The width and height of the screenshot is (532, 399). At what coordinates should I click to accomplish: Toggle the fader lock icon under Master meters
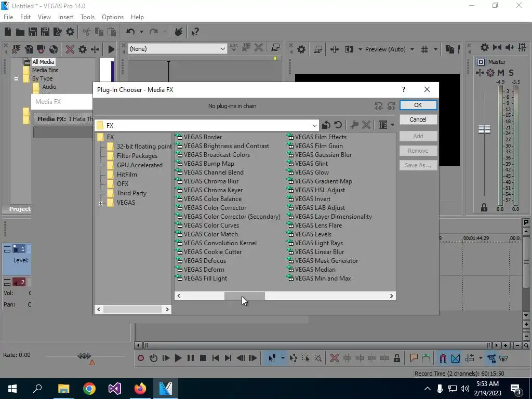(x=484, y=207)
